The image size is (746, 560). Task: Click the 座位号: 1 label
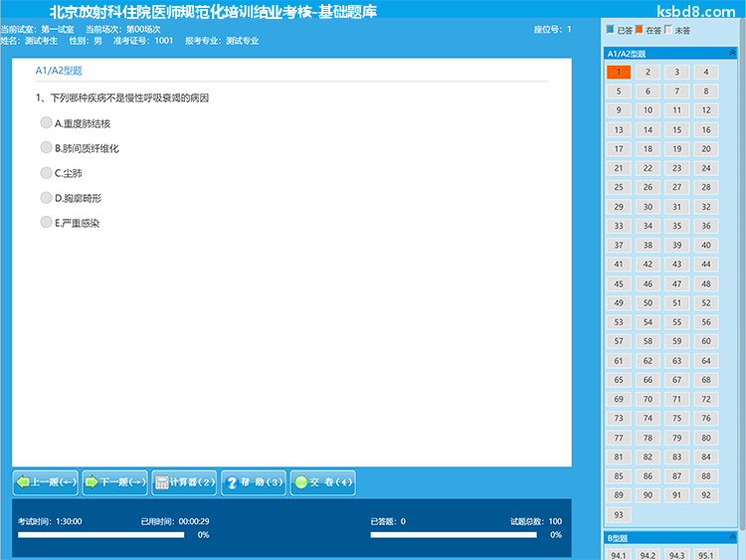[552, 30]
